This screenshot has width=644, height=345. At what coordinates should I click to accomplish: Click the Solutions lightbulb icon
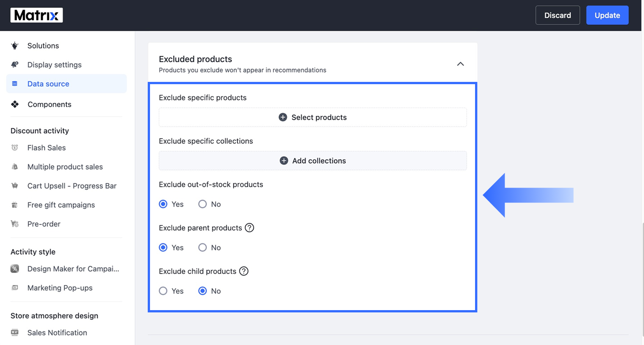[15, 46]
